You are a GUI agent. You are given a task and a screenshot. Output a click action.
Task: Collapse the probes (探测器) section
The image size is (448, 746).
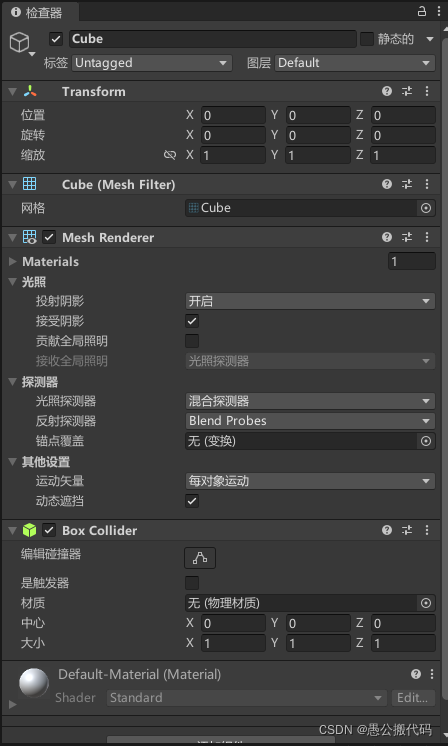click(x=13, y=382)
